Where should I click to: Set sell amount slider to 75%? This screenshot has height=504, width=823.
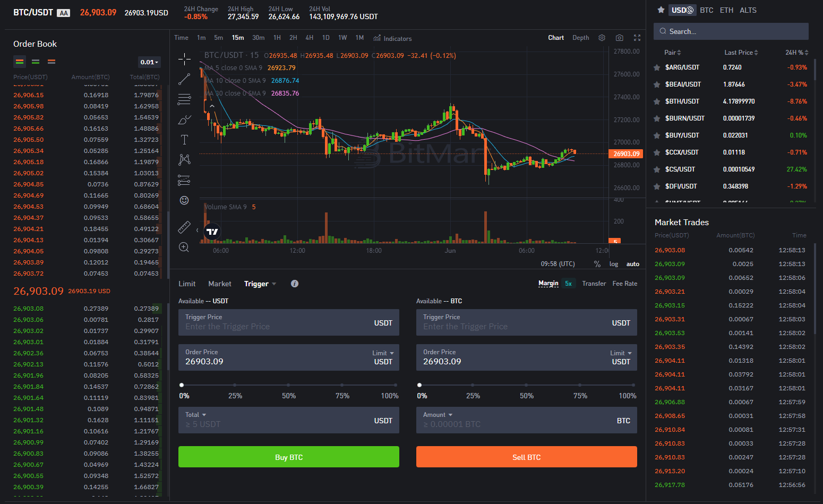pyautogui.click(x=580, y=385)
